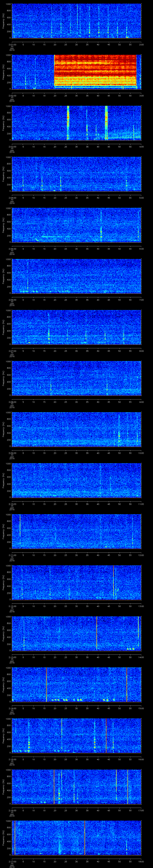The height and width of the screenshot is (868, 153).
Task: Open the spectrogram panel starting at 2:11:00
Action: [77, 531]
